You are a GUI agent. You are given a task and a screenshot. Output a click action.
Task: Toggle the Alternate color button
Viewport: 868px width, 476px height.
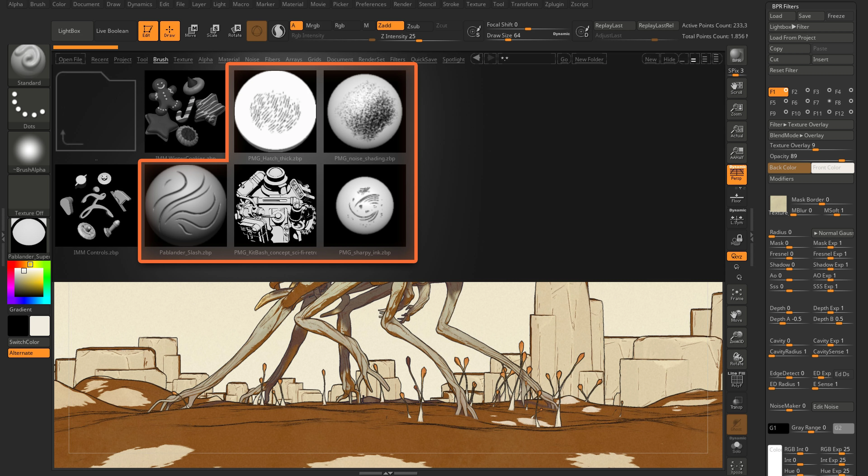pyautogui.click(x=29, y=353)
